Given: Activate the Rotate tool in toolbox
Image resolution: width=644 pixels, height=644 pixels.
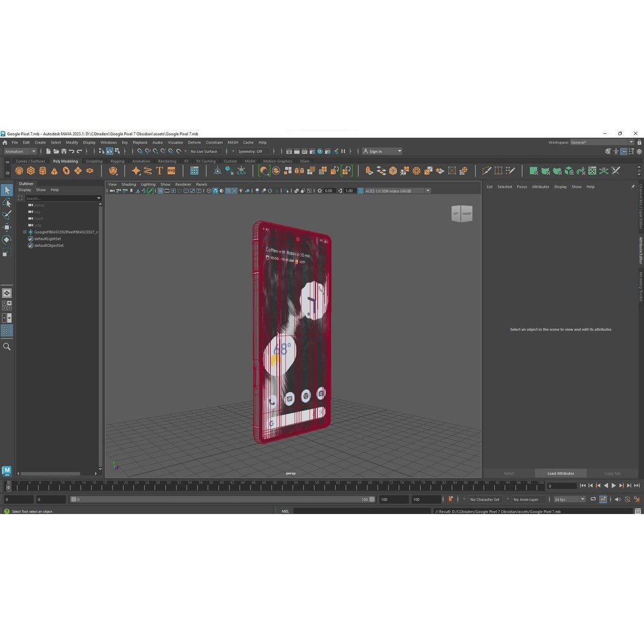Looking at the screenshot, I should (x=7, y=240).
